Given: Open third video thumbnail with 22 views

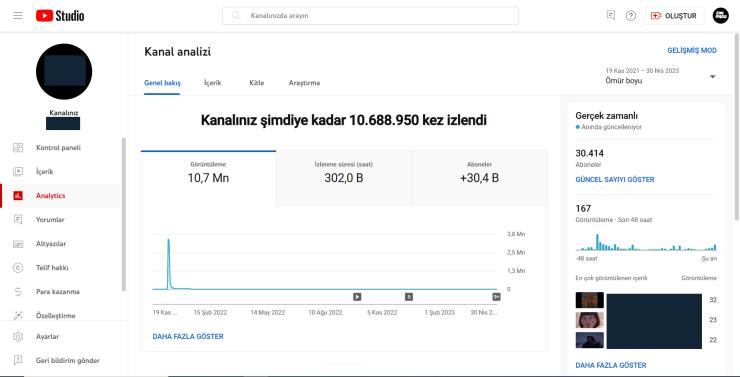Looking at the screenshot, I should coord(589,340).
